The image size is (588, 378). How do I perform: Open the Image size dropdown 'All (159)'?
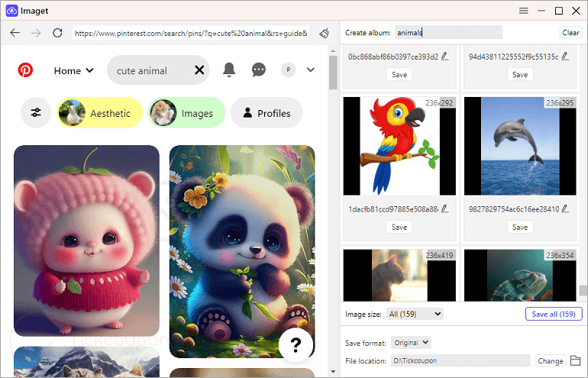415,314
